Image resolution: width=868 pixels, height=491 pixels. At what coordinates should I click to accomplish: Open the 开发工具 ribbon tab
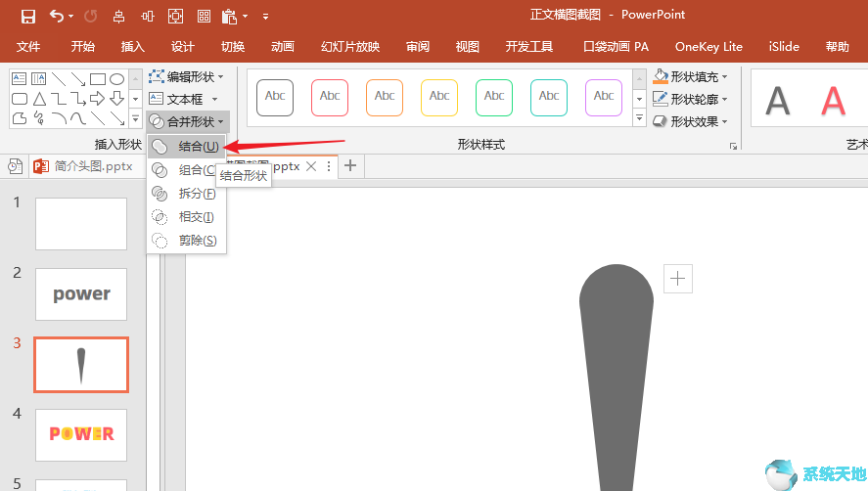[x=529, y=47]
